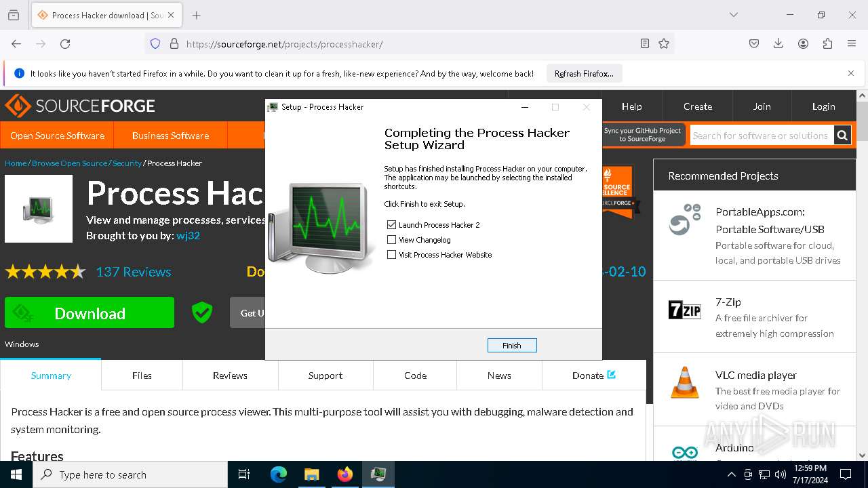The height and width of the screenshot is (488, 868).
Task: Tick Visit Process Hacker Website checkbox
Action: [391, 254]
